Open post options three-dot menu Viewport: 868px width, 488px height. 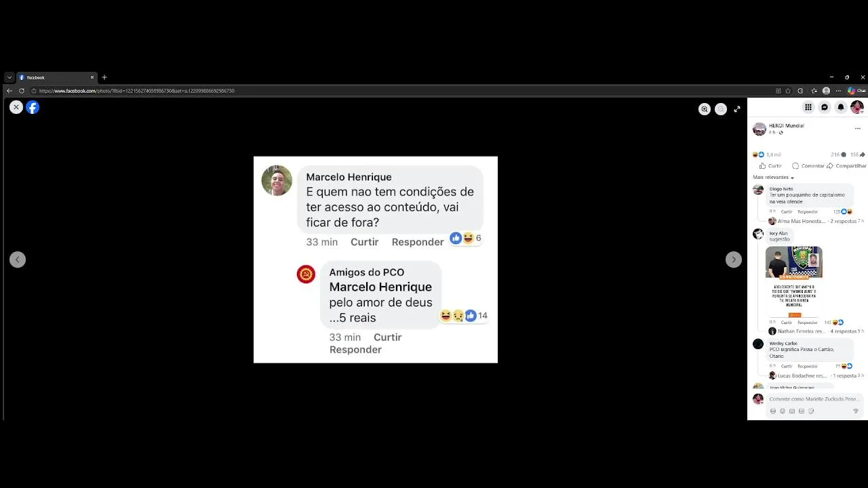(x=858, y=128)
